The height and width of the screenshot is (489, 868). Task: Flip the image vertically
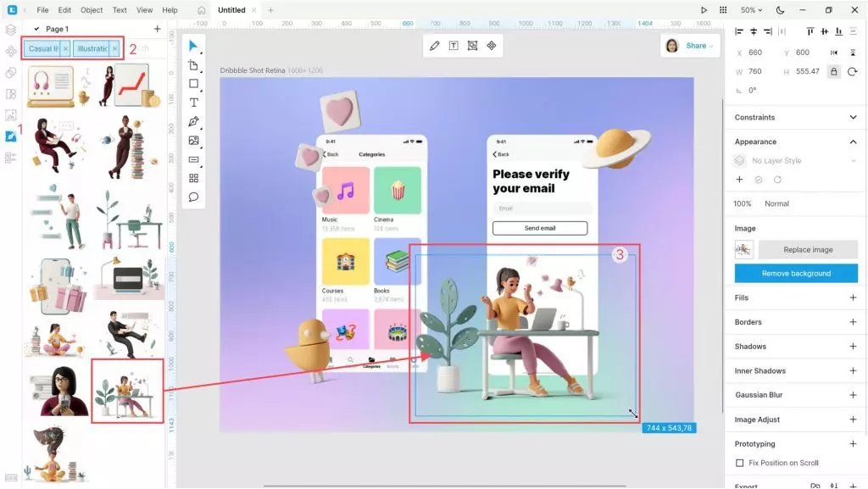(853, 53)
